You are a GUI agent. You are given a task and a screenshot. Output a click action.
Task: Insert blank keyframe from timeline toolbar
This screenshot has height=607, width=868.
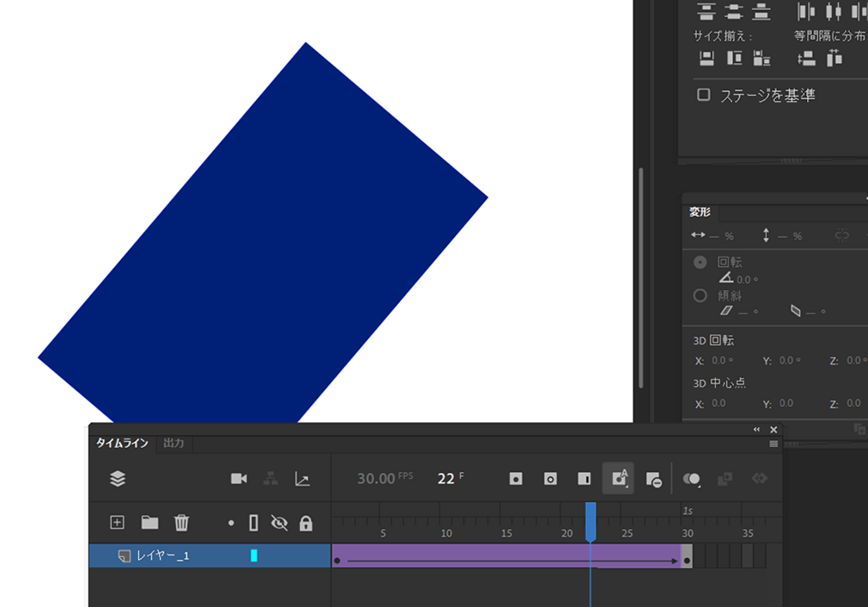[x=550, y=479]
